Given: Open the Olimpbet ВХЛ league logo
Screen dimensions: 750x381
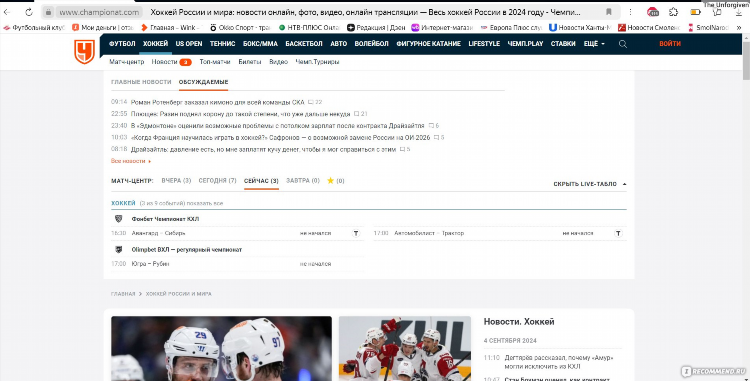Looking at the screenshot, I should [119, 250].
